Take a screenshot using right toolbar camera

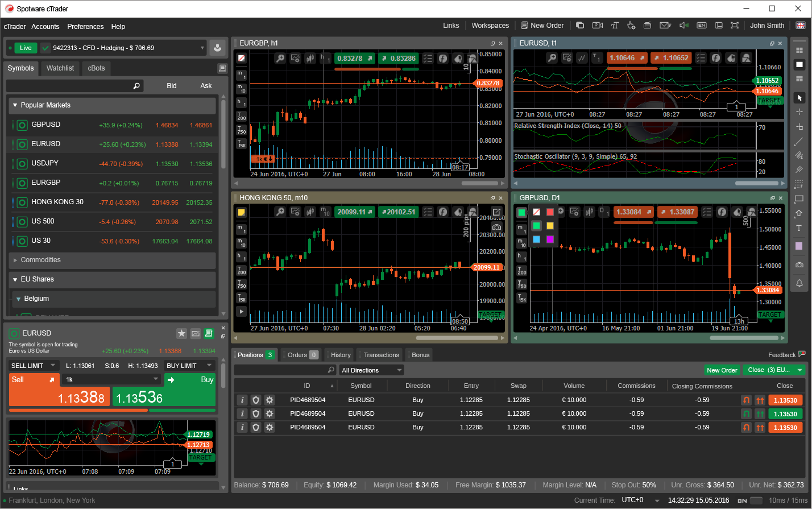(799, 265)
